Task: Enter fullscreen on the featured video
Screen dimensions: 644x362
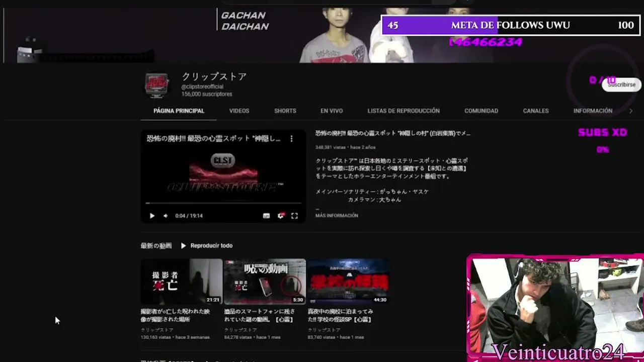Action: 295,216
